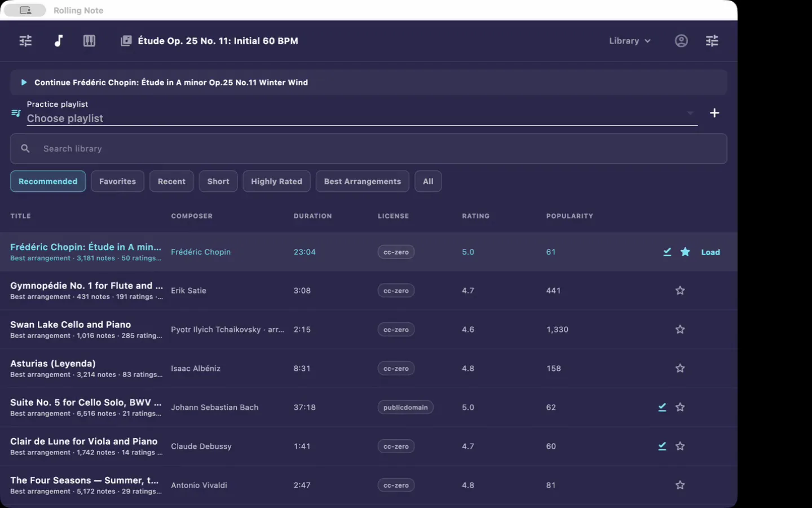Favorite Clair de Lune with star
Viewport: 812px width, 508px height.
680,446
